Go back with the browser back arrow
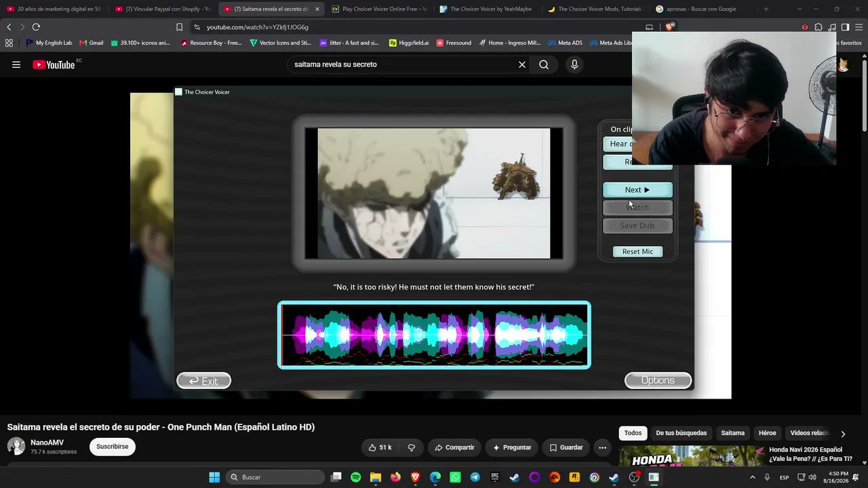Screen dimensions: 868x488 click(9, 27)
